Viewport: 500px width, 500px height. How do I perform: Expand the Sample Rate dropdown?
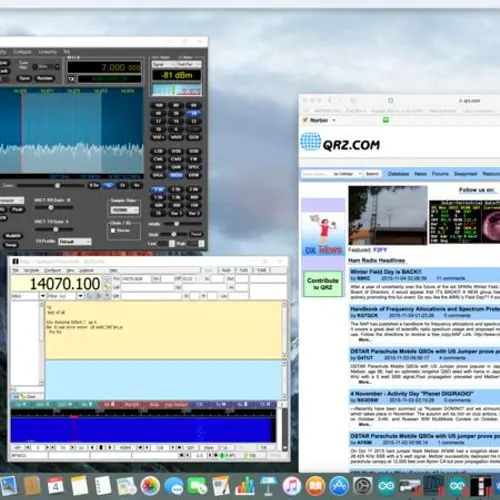[x=124, y=210]
